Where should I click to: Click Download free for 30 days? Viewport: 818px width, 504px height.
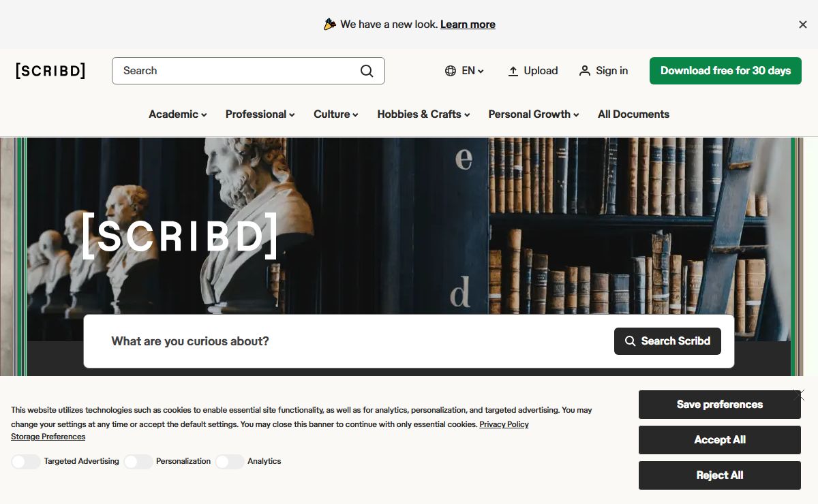click(x=725, y=71)
